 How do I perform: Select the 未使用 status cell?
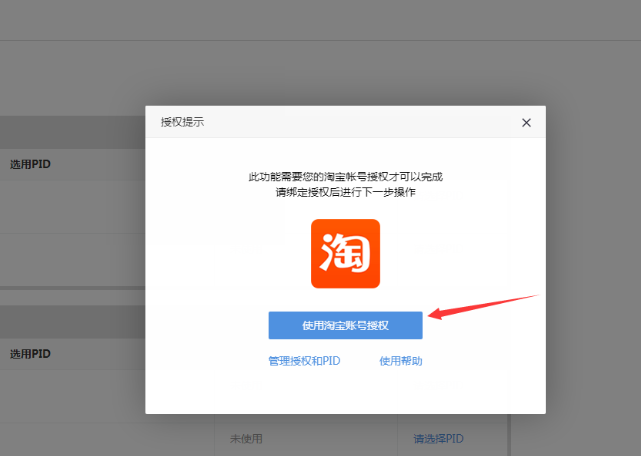(x=246, y=439)
